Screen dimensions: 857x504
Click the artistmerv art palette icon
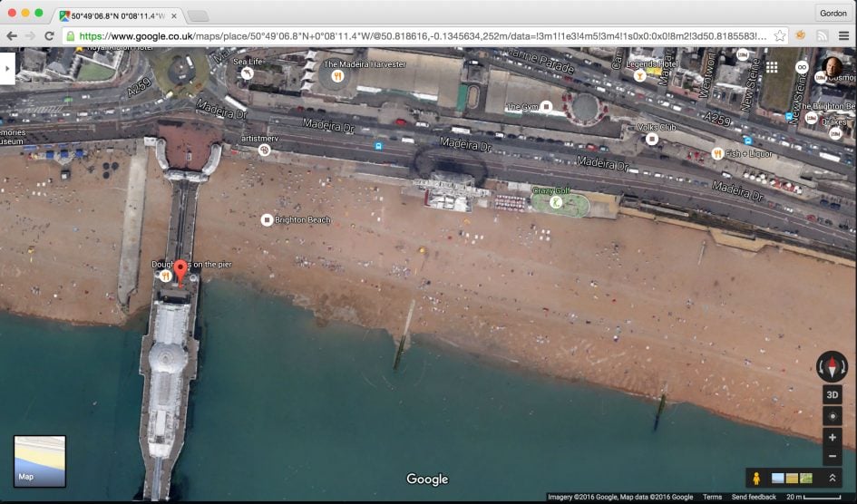(264, 150)
